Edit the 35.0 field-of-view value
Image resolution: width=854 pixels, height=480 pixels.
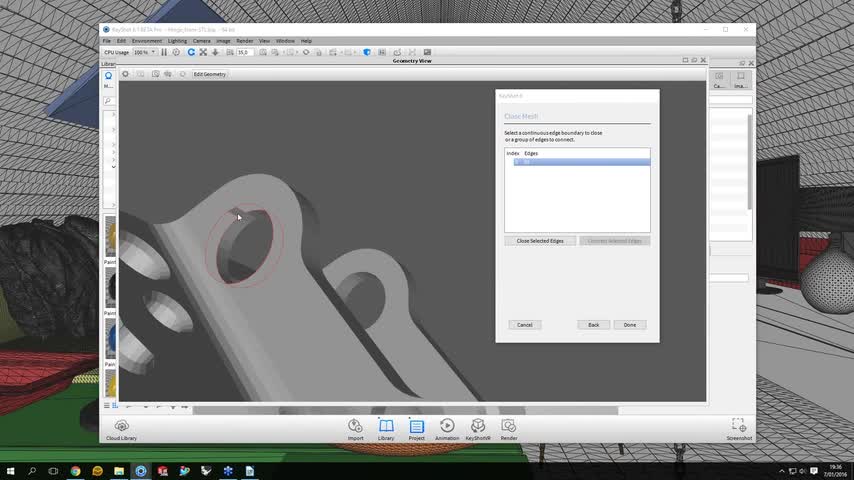click(245, 52)
